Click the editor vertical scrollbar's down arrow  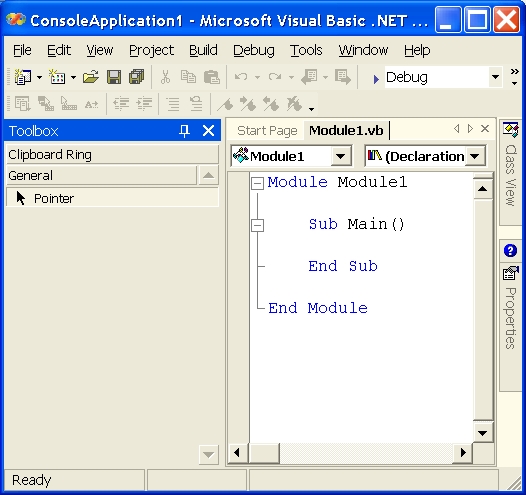point(483,433)
